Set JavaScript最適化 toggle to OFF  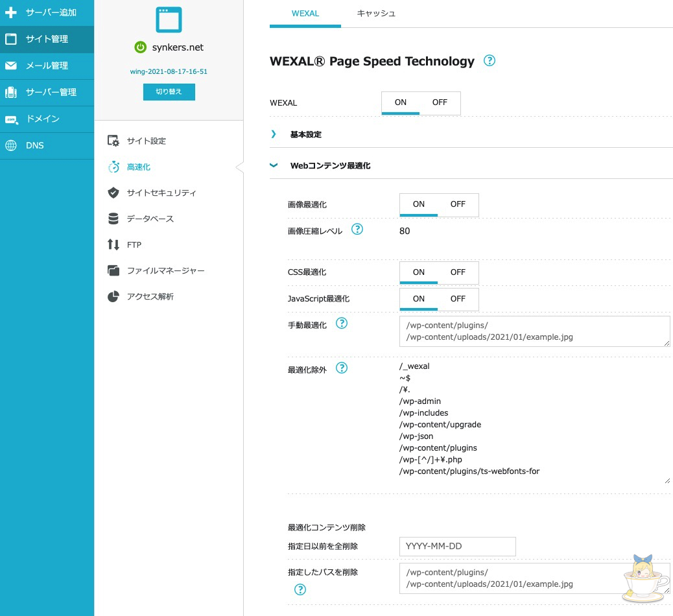458,299
